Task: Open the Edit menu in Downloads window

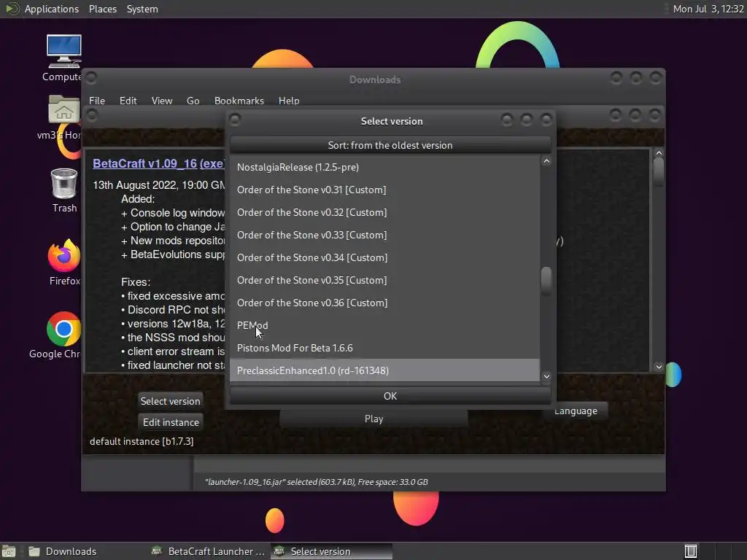Action: click(128, 101)
